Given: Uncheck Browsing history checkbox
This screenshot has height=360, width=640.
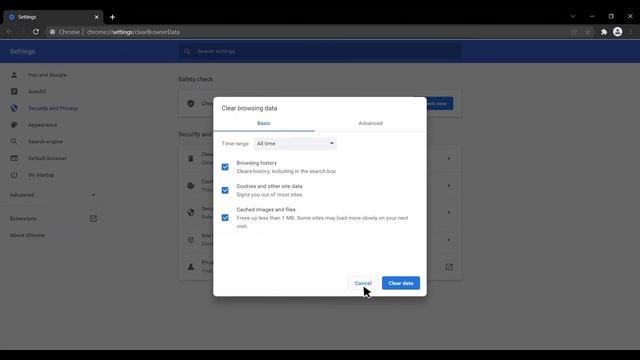Looking at the screenshot, I should pyautogui.click(x=225, y=167).
